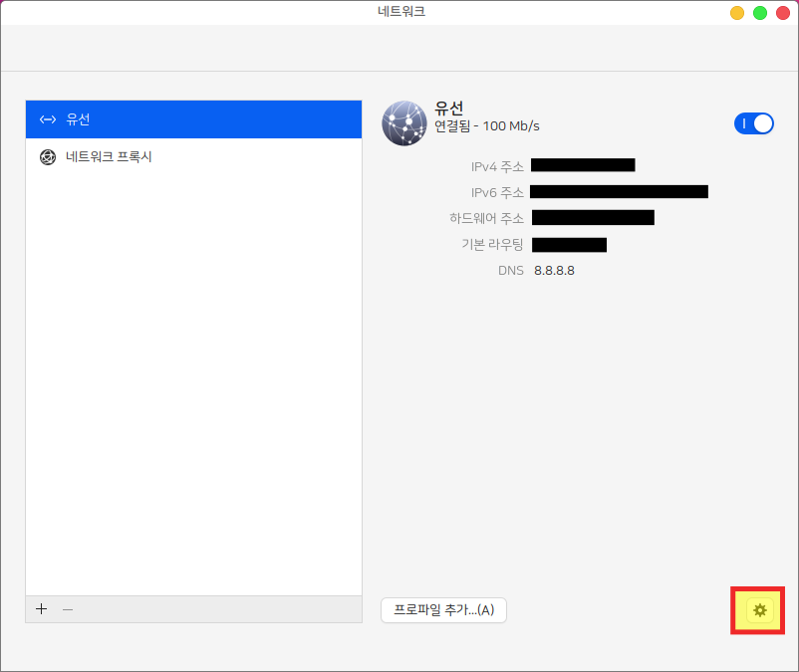Click the large network globe icon beside 유선

pyautogui.click(x=404, y=122)
